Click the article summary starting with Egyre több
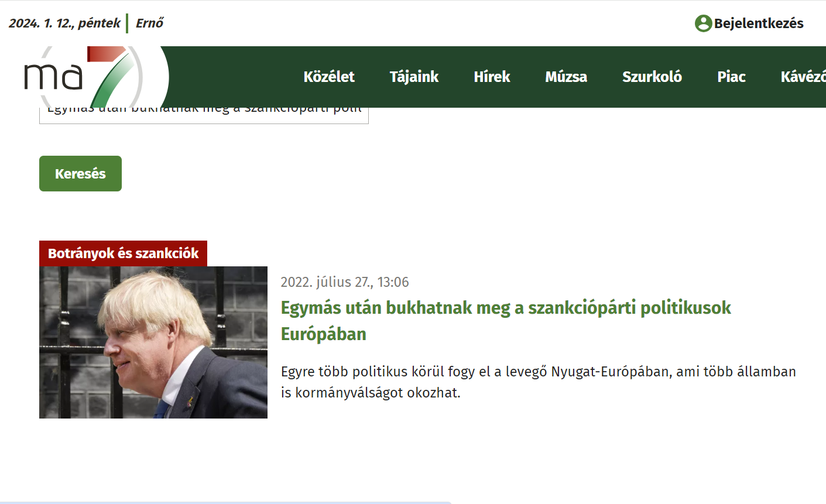 pyautogui.click(x=538, y=382)
